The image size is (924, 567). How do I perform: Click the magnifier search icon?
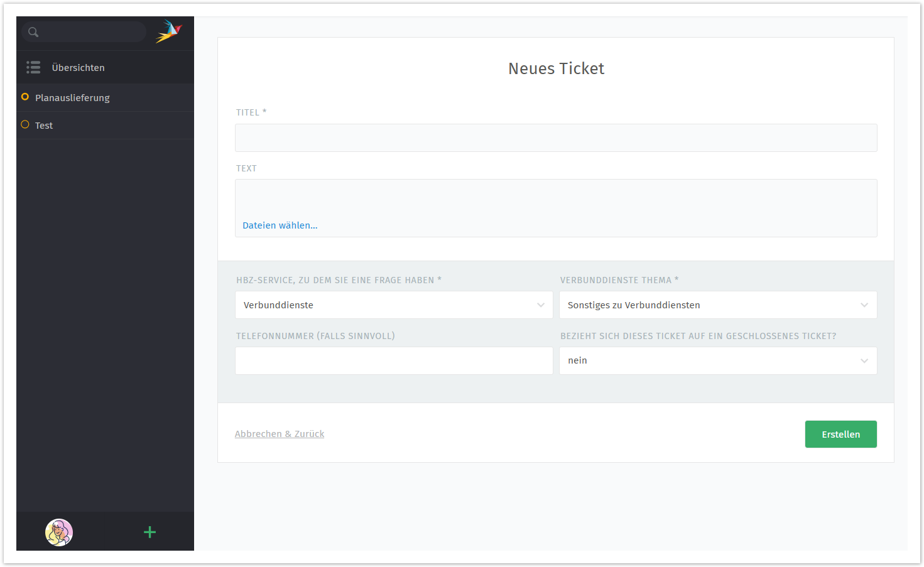pos(33,32)
